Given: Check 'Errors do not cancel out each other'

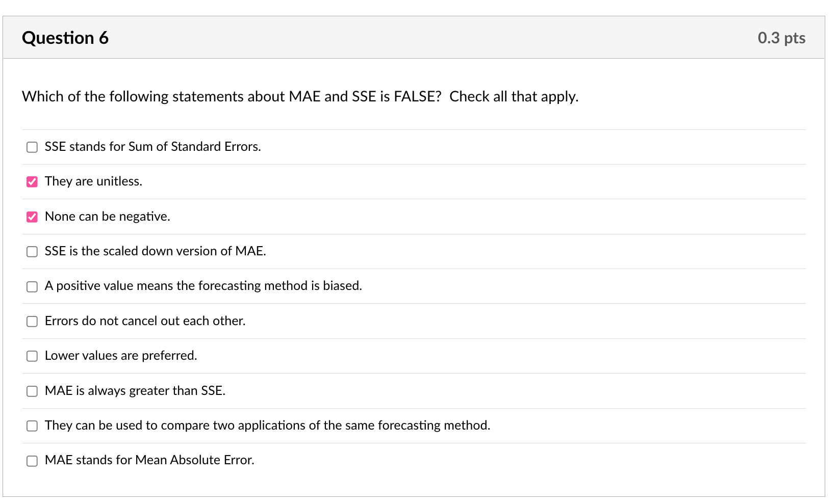Looking at the screenshot, I should pyautogui.click(x=32, y=321).
